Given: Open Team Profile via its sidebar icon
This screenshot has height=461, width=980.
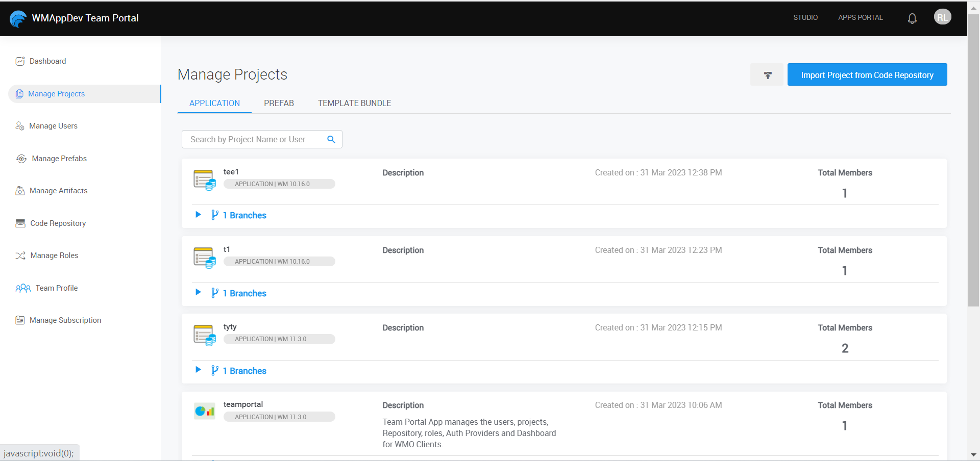Looking at the screenshot, I should click(x=22, y=288).
